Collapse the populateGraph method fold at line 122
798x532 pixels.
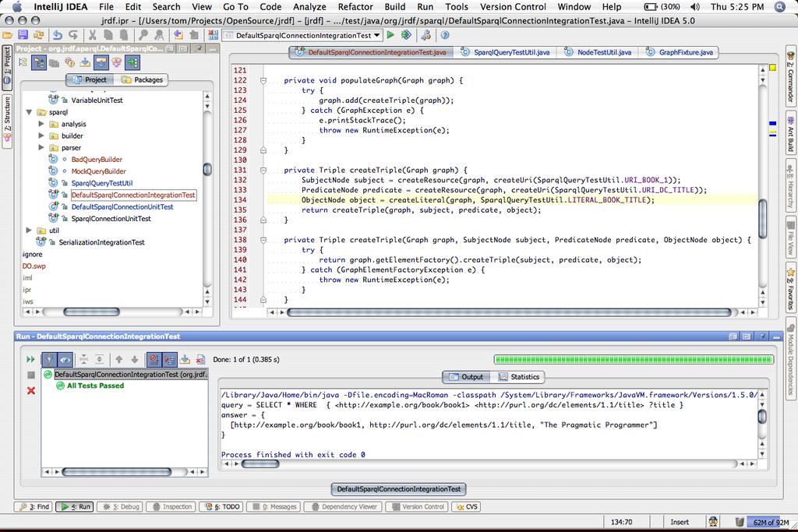tap(263, 80)
